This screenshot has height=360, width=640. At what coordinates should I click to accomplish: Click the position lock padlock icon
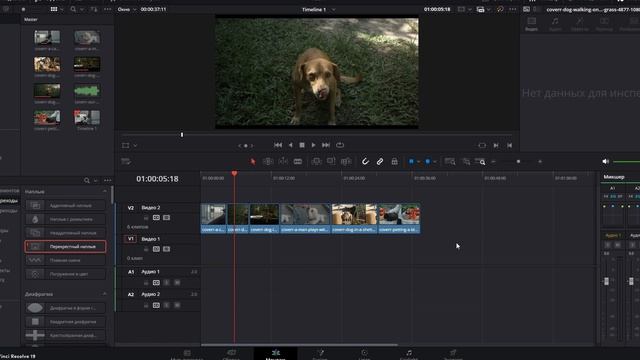click(x=394, y=162)
